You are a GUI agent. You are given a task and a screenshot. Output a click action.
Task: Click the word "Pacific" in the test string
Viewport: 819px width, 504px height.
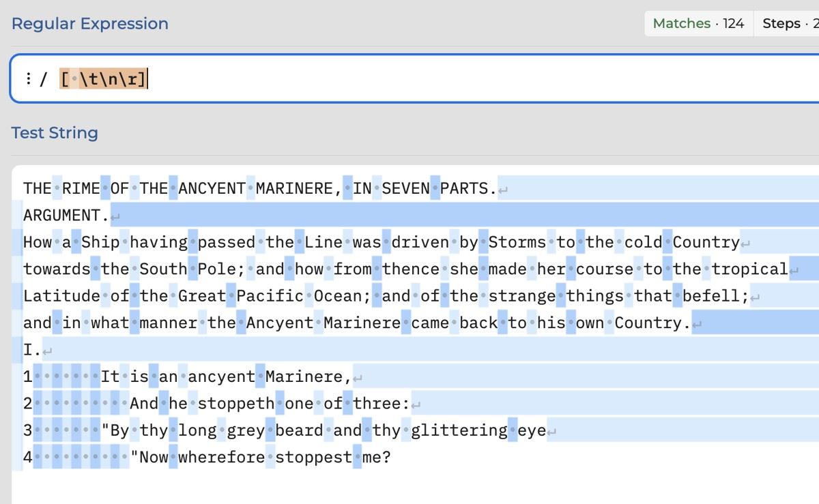(270, 296)
